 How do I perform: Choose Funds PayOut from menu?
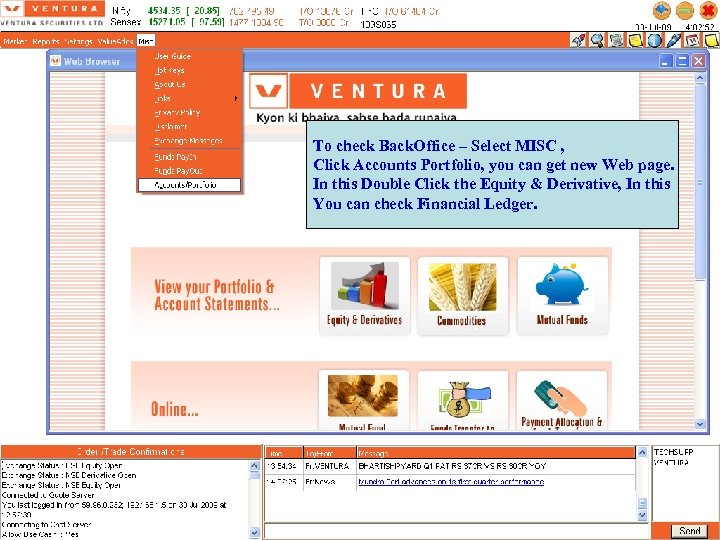(189, 171)
